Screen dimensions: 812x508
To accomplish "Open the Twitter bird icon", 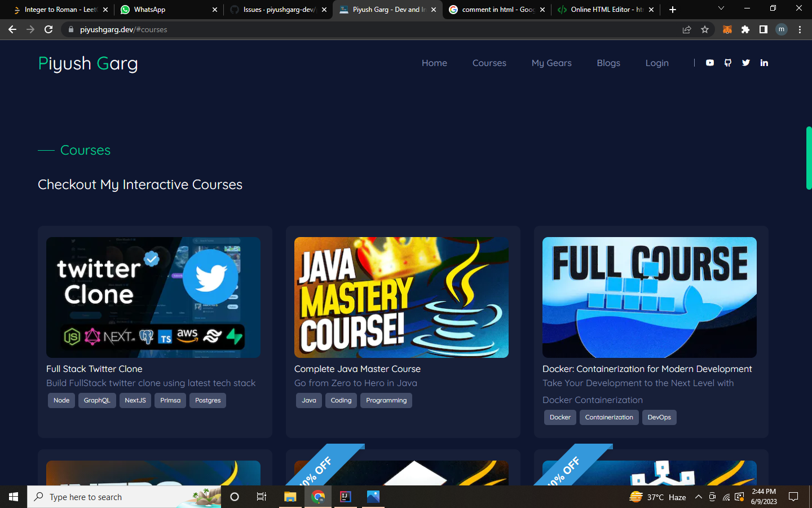I will coord(745,63).
